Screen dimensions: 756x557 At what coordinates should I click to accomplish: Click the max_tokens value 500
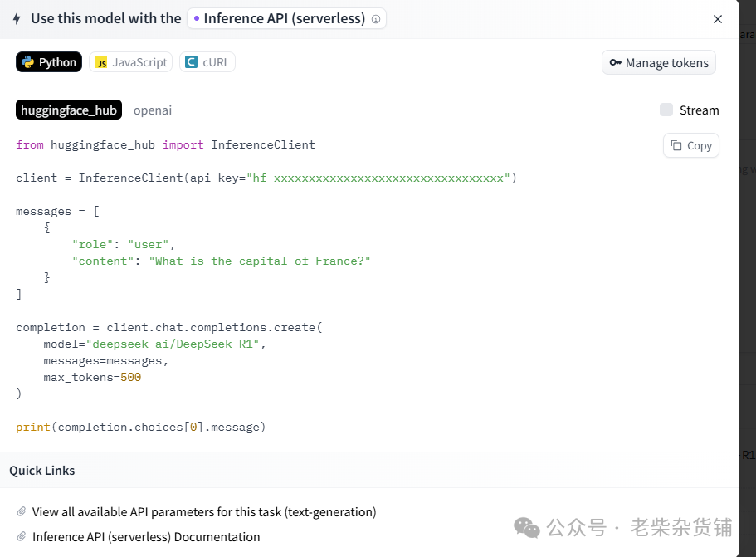pos(130,377)
